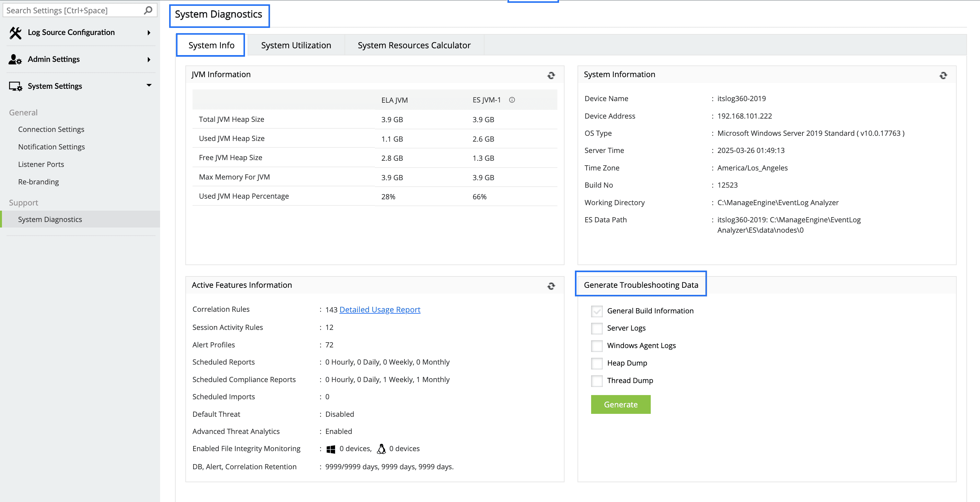This screenshot has width=980, height=502.
Task: Tick the Thread Dump checkbox
Action: click(597, 381)
